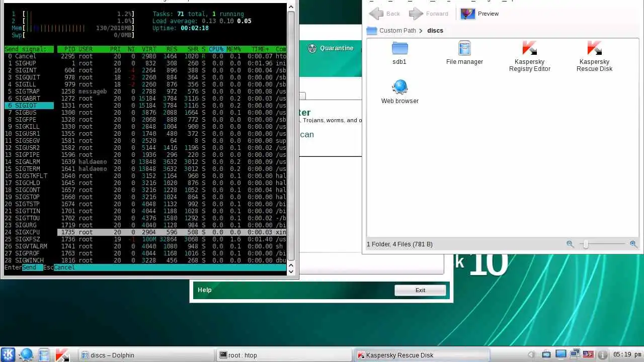Screen dimensions: 644x362
Task: Select SIGSTOP in htop signal list
Action: [29, 197]
